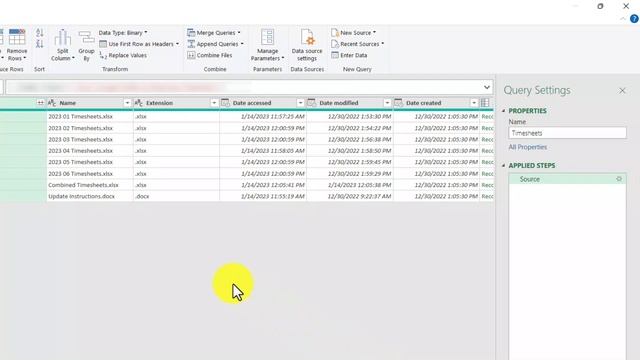
Task: Open Merge Queries
Action: click(x=213, y=33)
